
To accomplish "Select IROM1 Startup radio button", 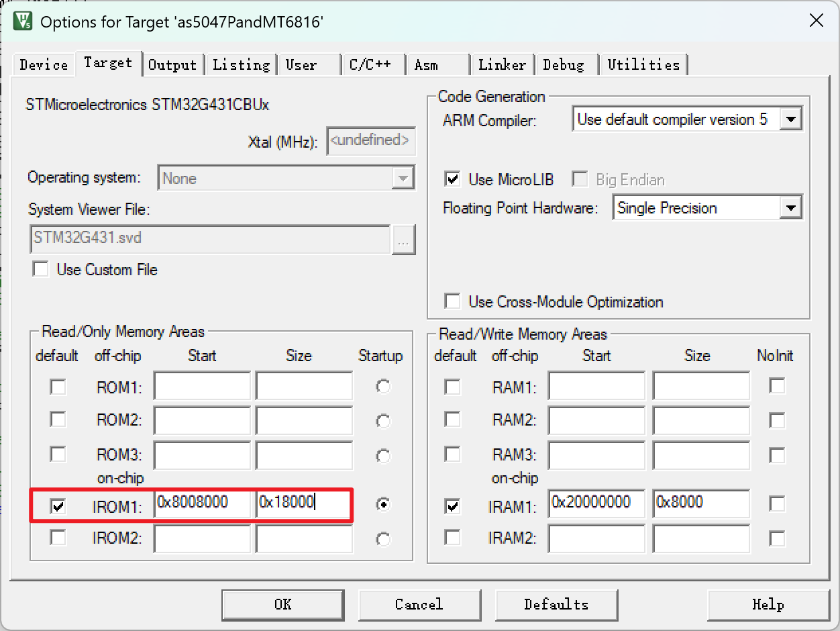I will 383,504.
